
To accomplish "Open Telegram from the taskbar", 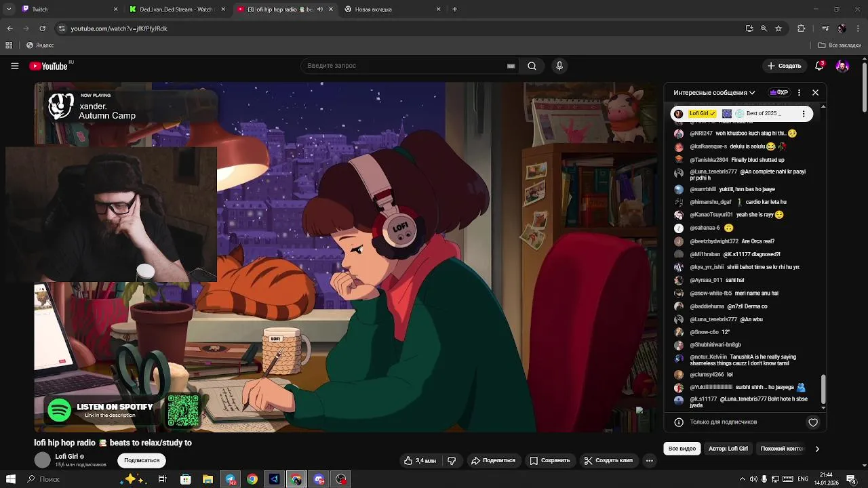I will [x=231, y=479].
